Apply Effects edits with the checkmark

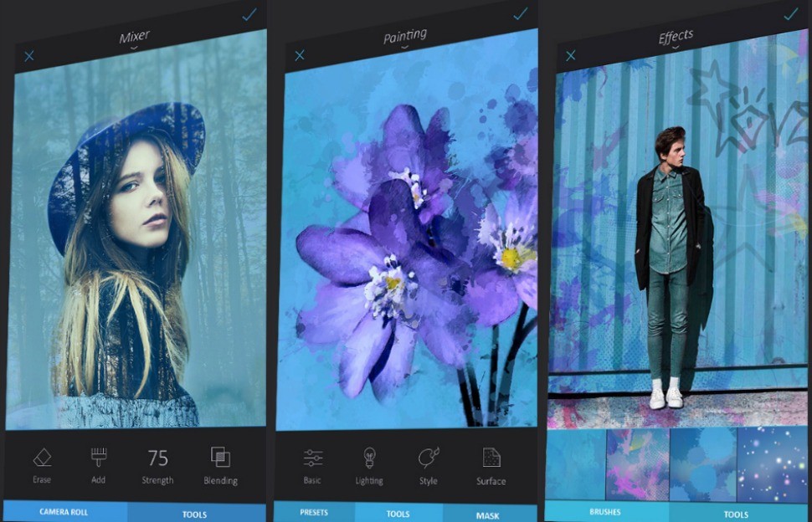coord(791,13)
